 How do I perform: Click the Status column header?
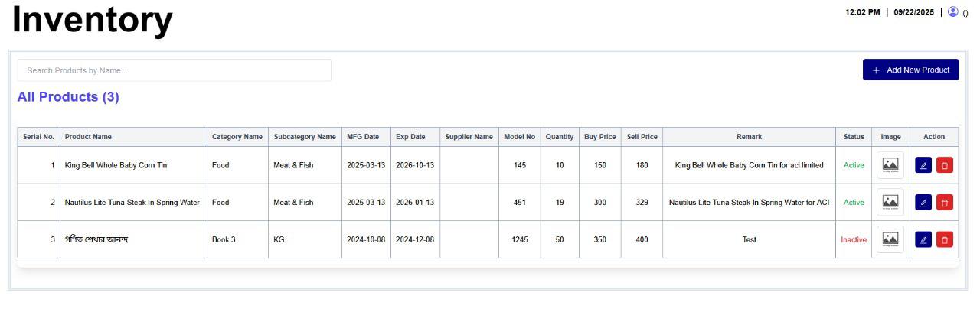854,137
